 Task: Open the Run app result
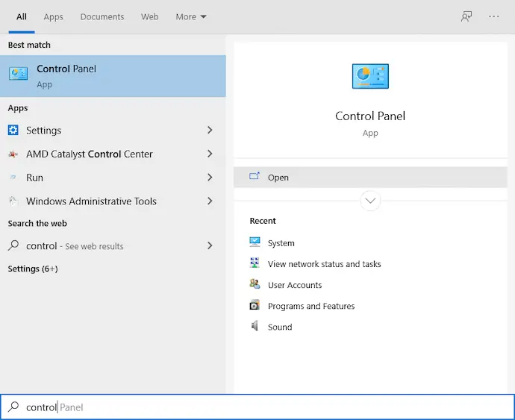[x=113, y=178]
